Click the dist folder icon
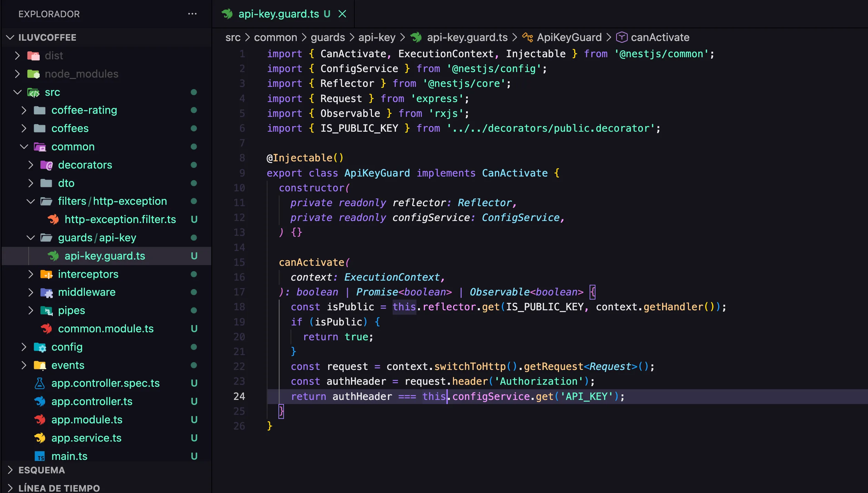Viewport: 868px width, 493px height. click(x=33, y=56)
